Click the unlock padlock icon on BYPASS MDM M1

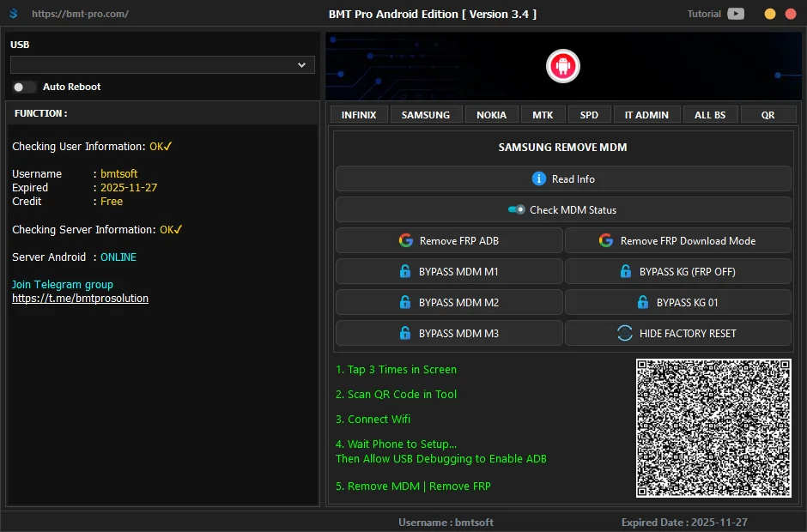pos(405,271)
